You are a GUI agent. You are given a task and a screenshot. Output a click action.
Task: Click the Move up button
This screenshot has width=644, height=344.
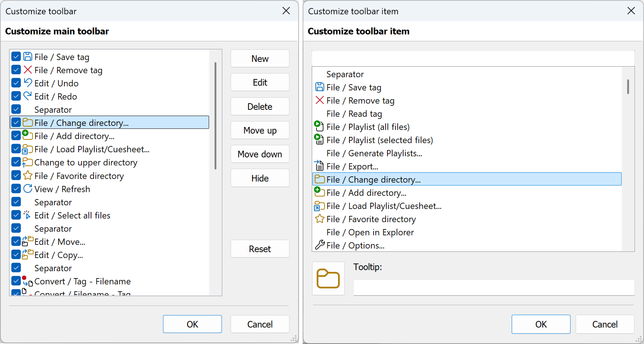click(260, 130)
